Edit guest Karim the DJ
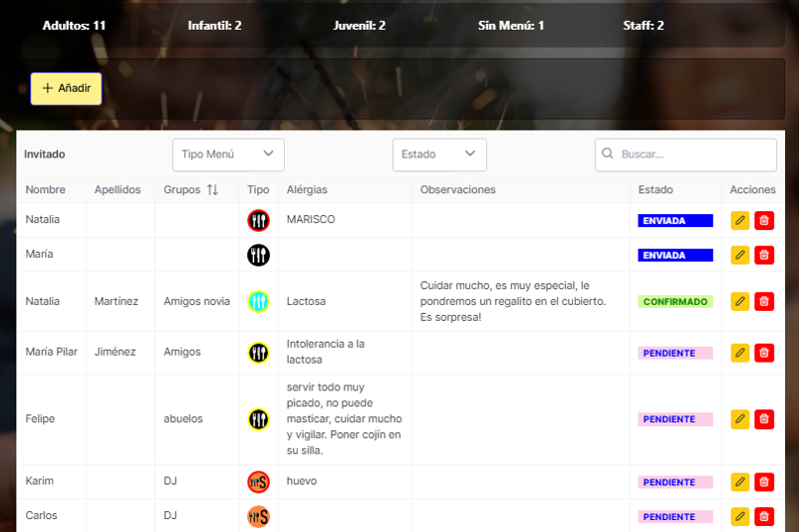799x532 pixels. [x=740, y=481]
